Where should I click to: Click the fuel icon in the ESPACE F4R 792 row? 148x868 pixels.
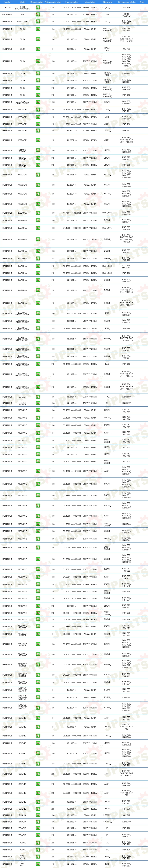click(38, 130)
